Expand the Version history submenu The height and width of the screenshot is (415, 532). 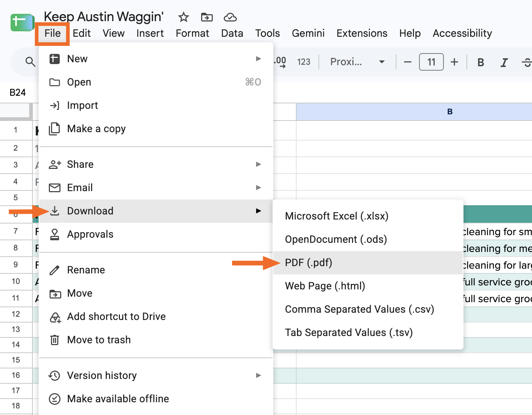(x=156, y=376)
